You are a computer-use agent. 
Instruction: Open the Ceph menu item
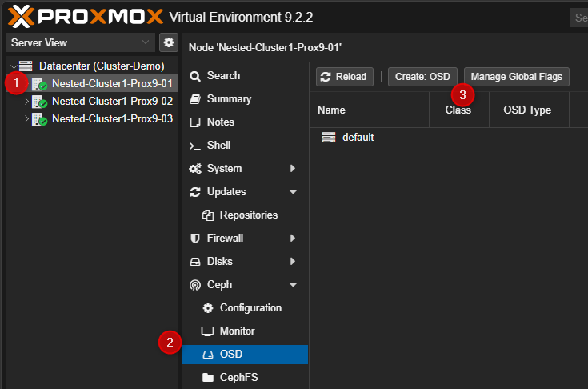(x=246, y=285)
